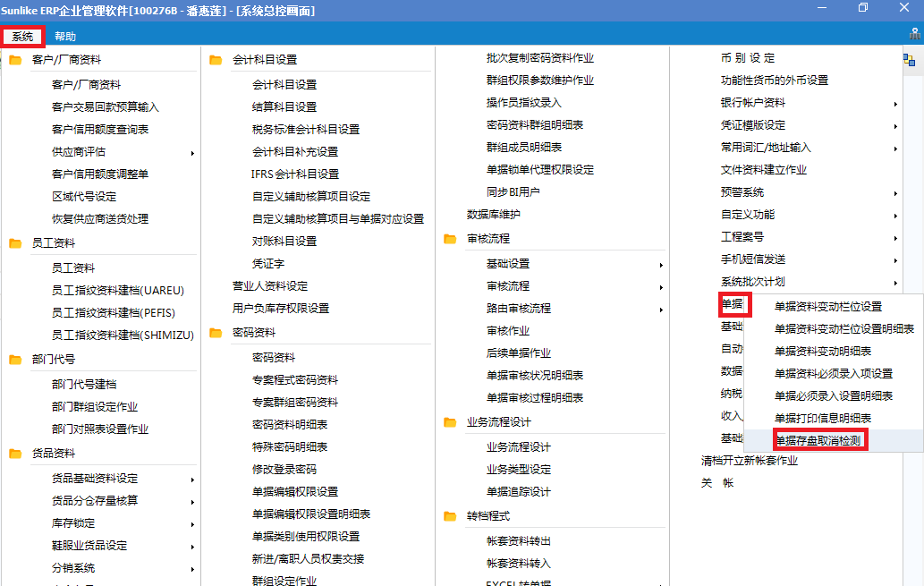Choose 单据资料变动栏位设置
This screenshot has width=924, height=586.
coord(827,306)
